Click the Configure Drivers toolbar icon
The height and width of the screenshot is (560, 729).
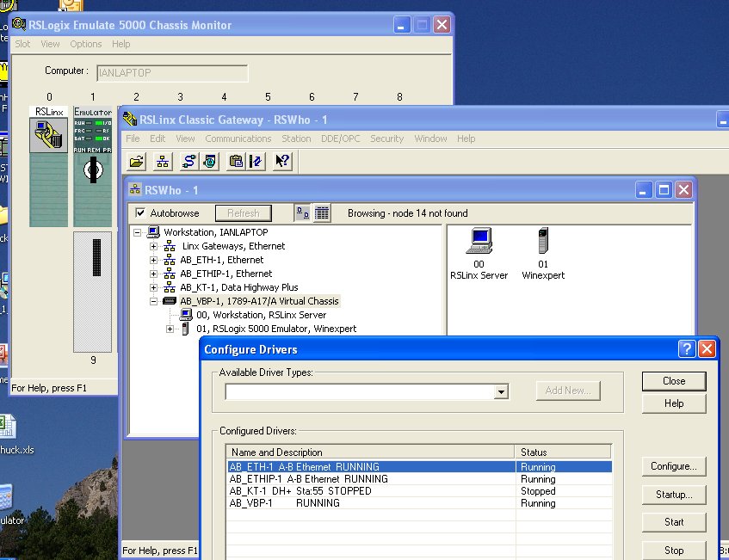click(x=189, y=161)
